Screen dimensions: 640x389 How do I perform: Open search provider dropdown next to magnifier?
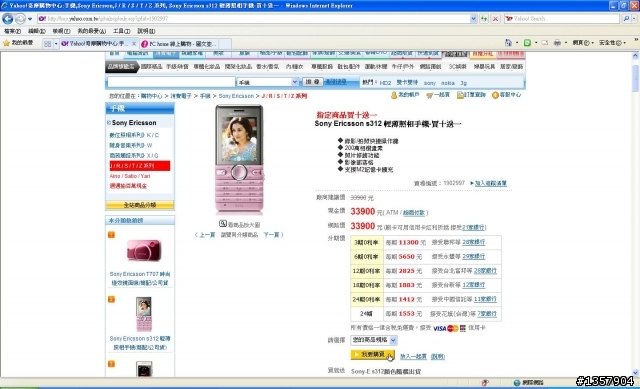pos(634,19)
